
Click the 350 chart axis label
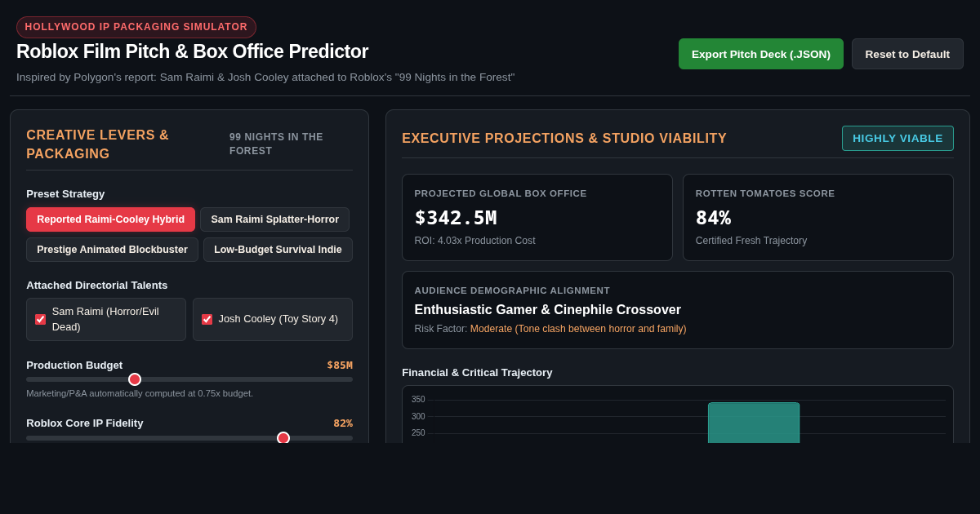[418, 399]
